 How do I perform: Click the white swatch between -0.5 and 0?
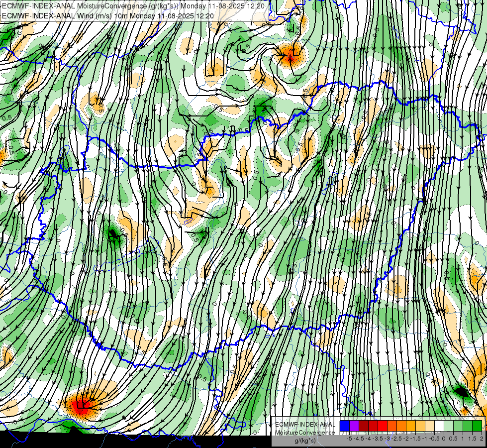tap(439, 426)
